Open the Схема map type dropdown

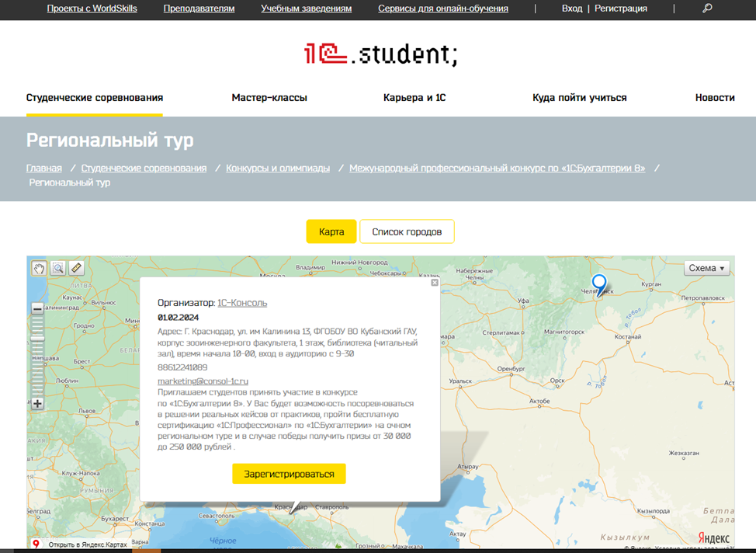tap(707, 268)
